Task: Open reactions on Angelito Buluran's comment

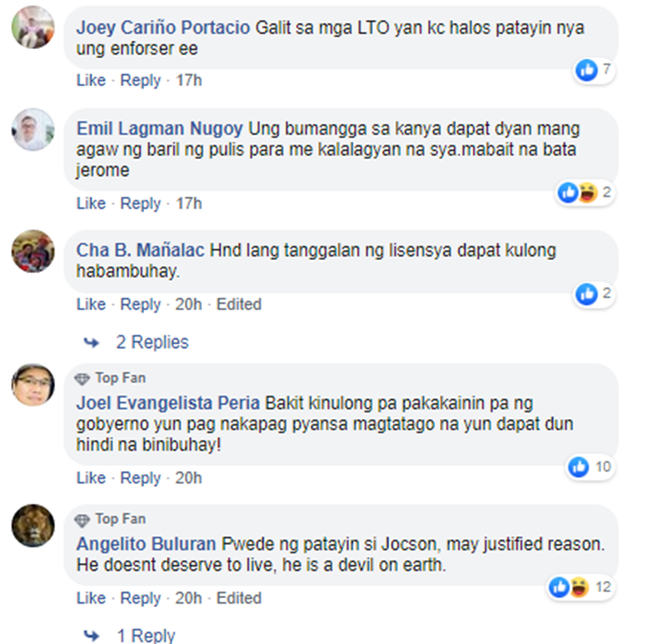Action: point(581,587)
